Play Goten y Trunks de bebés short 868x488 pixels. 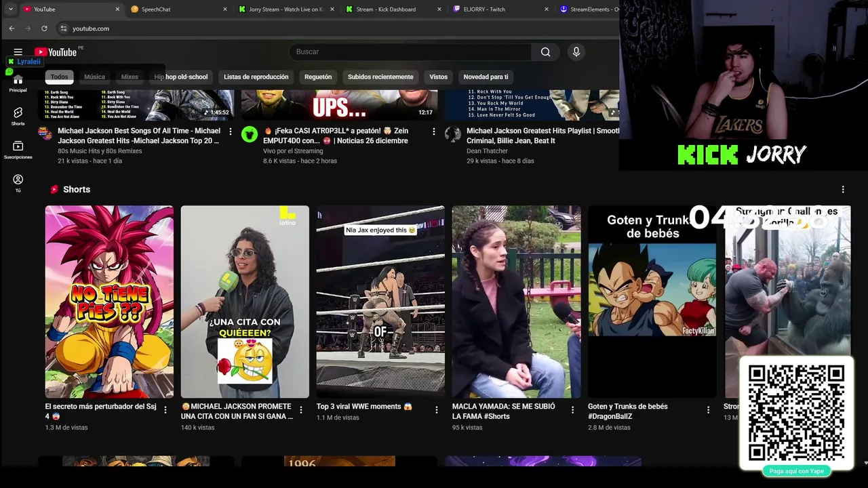(652, 302)
